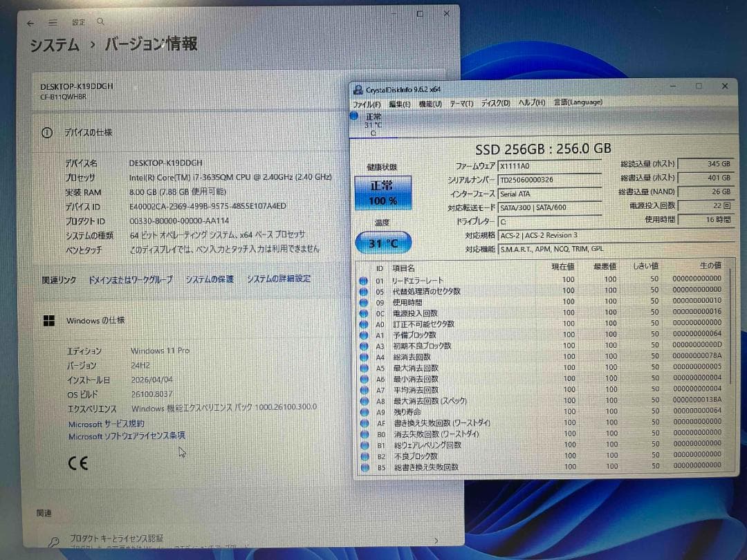Click the Windows logo beside Windows の仕様
Image resolution: width=747 pixels, height=560 pixels.
[49, 320]
